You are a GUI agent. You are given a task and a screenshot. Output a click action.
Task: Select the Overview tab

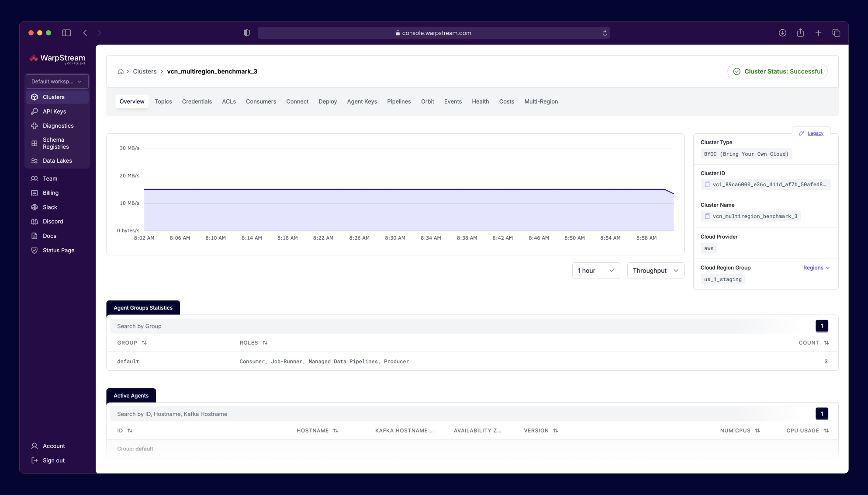132,101
